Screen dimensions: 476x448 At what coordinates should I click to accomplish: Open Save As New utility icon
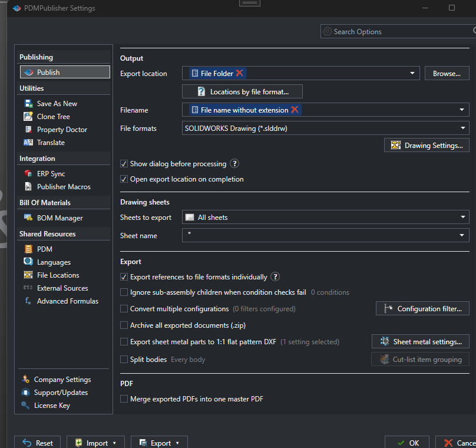click(x=28, y=104)
